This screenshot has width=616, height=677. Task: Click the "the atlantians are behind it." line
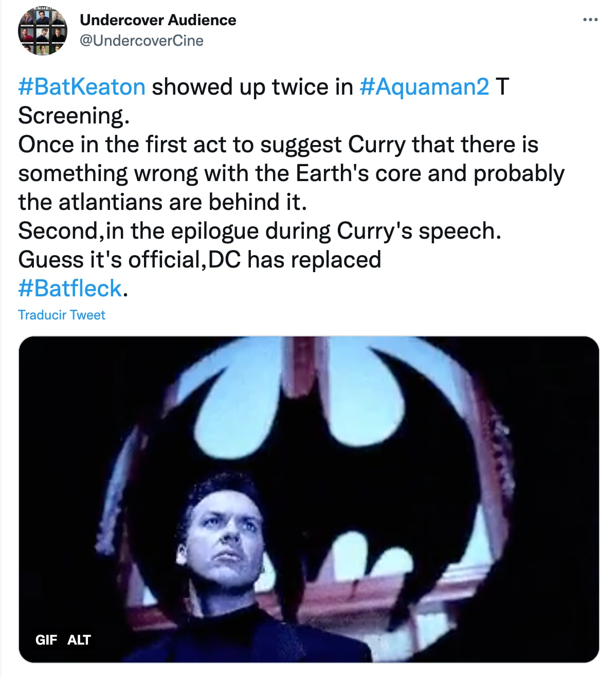point(162,202)
